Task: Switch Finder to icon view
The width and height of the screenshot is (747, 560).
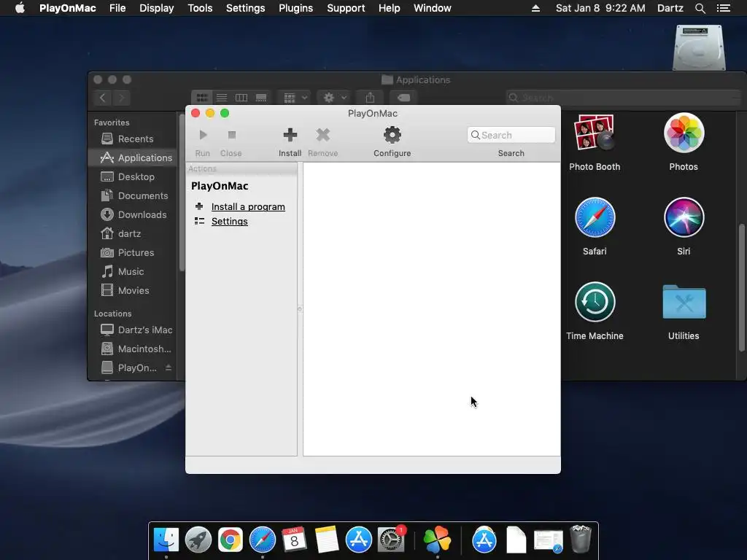Action: [201, 98]
